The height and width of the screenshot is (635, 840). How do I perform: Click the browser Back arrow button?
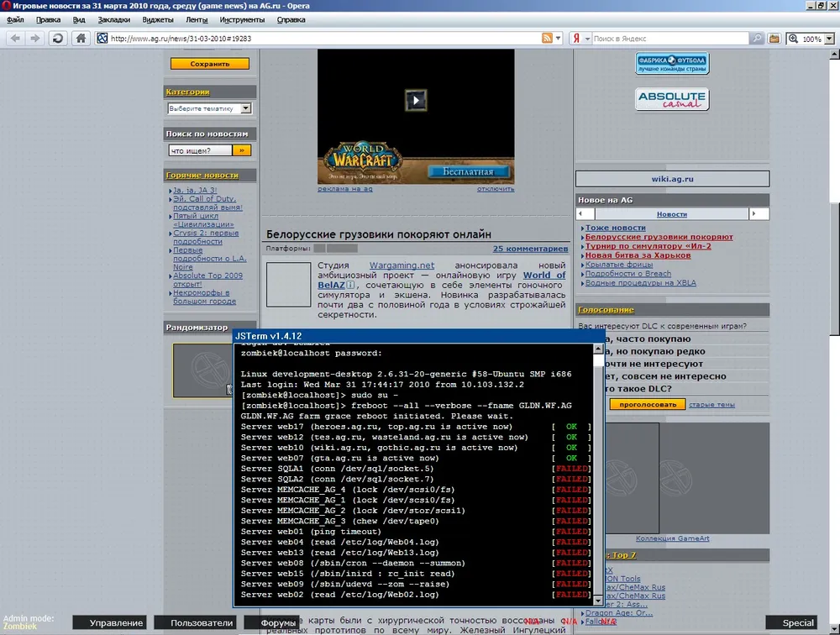pyautogui.click(x=15, y=39)
